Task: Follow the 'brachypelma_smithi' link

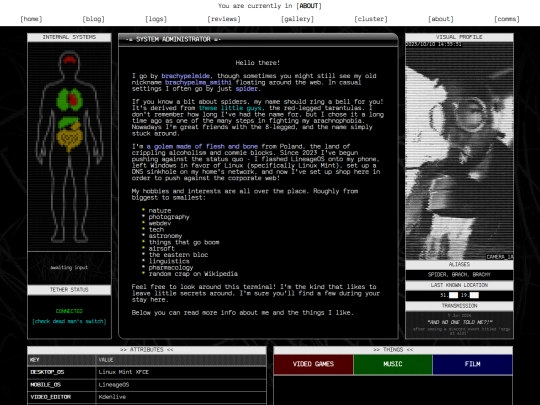Action: pyautogui.click(x=198, y=82)
